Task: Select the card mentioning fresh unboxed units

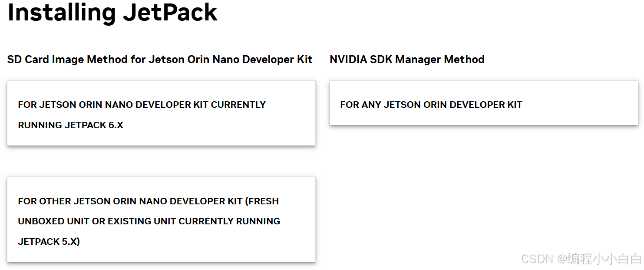Action: (x=161, y=220)
